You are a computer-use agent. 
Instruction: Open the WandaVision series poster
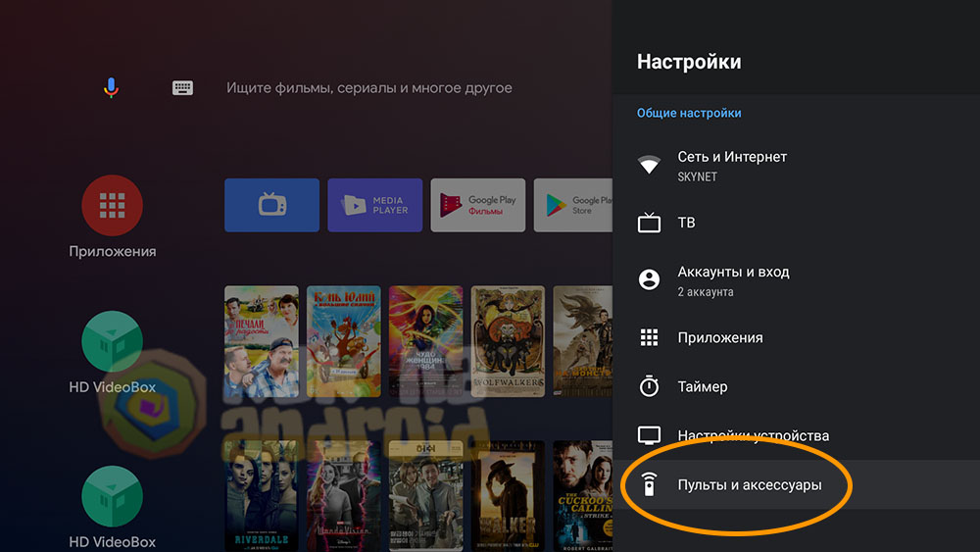(x=344, y=496)
